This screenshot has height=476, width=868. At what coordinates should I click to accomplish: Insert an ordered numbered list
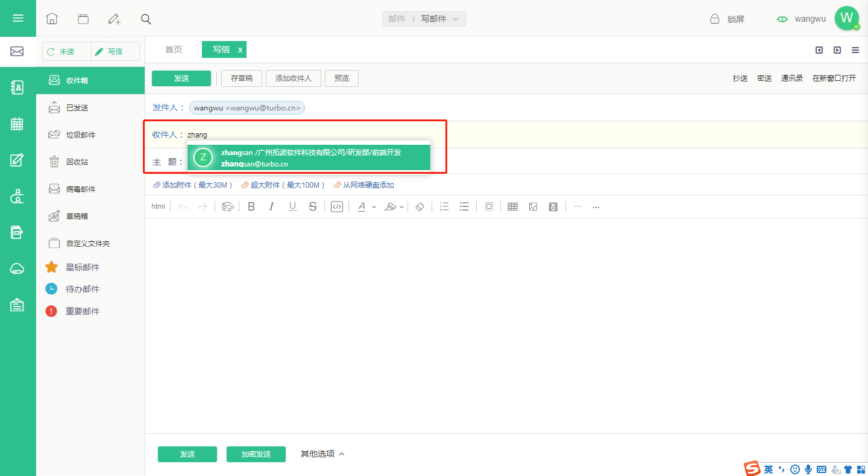(444, 206)
